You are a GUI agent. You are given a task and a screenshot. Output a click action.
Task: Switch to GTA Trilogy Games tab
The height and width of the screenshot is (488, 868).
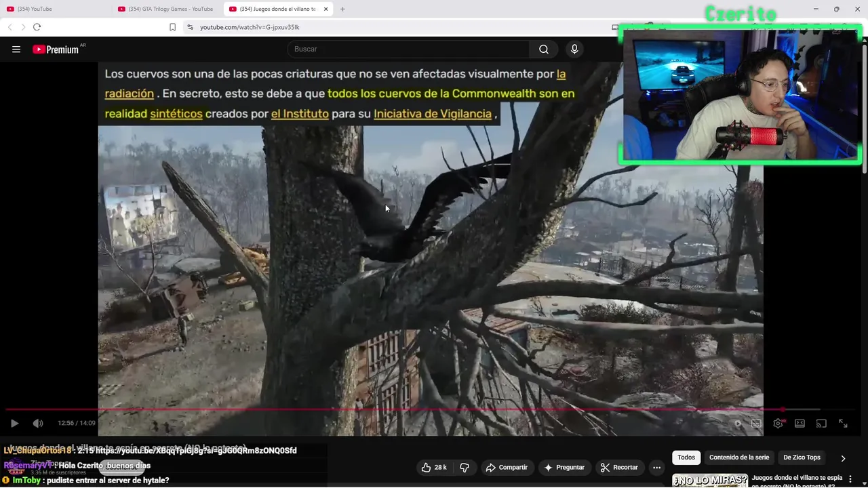click(166, 9)
